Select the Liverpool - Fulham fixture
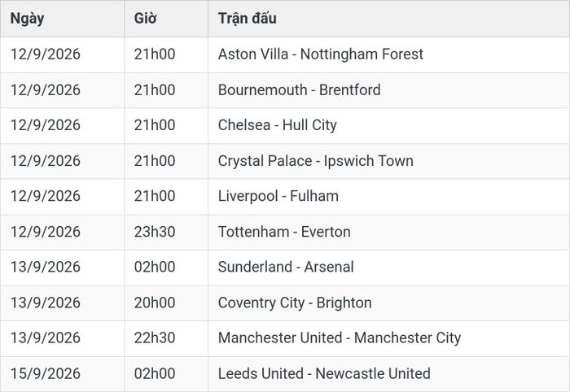 click(278, 196)
